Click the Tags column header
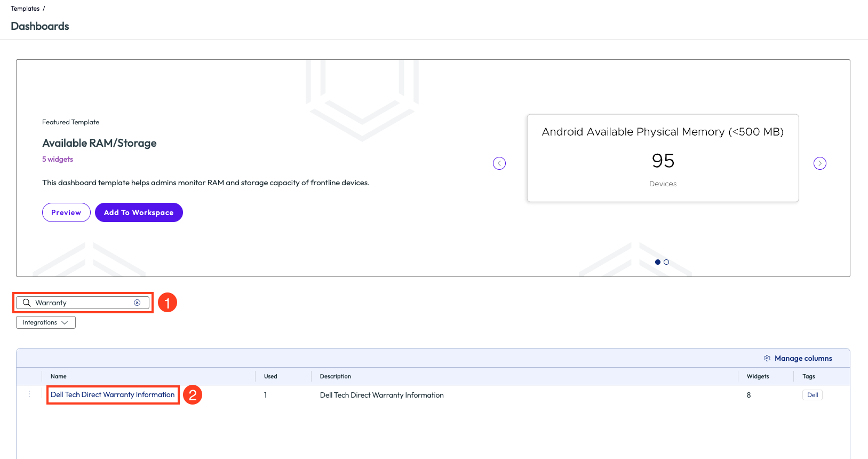 [809, 376]
